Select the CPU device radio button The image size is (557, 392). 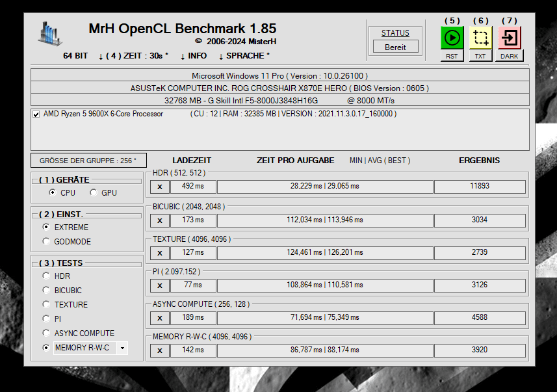coord(53,192)
